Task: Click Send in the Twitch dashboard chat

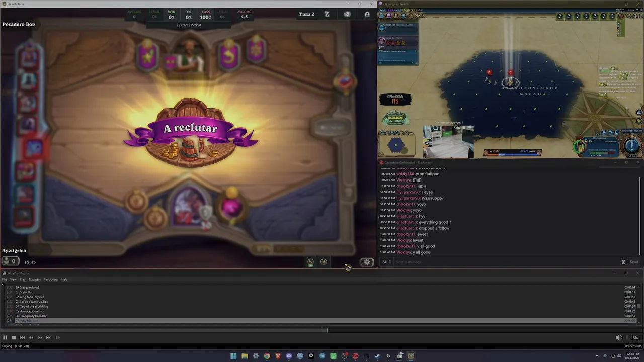Action: coord(634,262)
